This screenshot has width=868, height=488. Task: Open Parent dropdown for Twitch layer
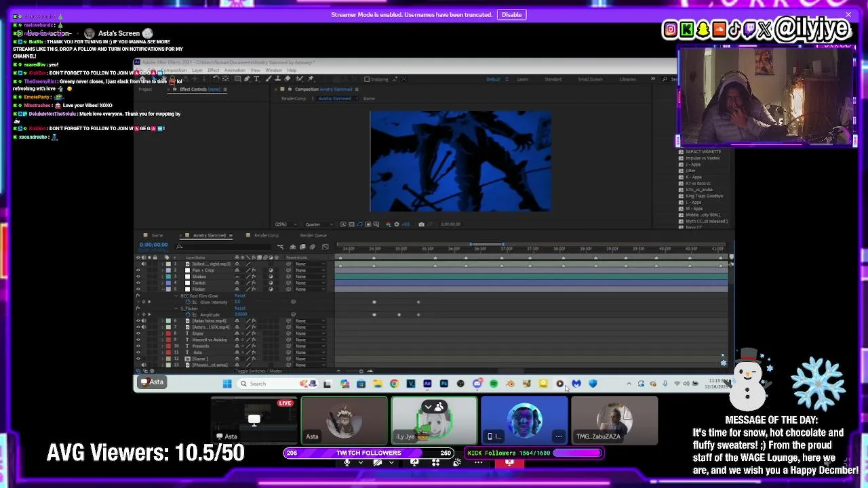pos(309,283)
